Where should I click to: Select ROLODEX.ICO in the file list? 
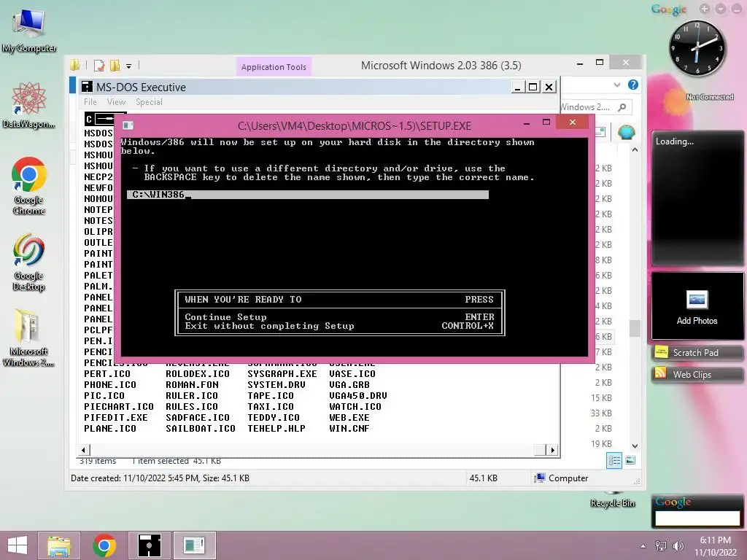[198, 374]
